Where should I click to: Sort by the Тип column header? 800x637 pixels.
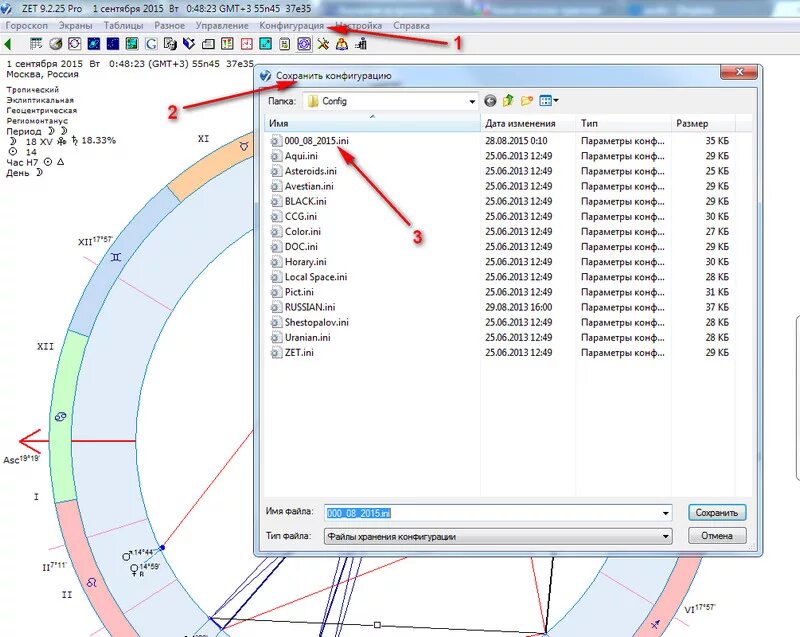623,123
